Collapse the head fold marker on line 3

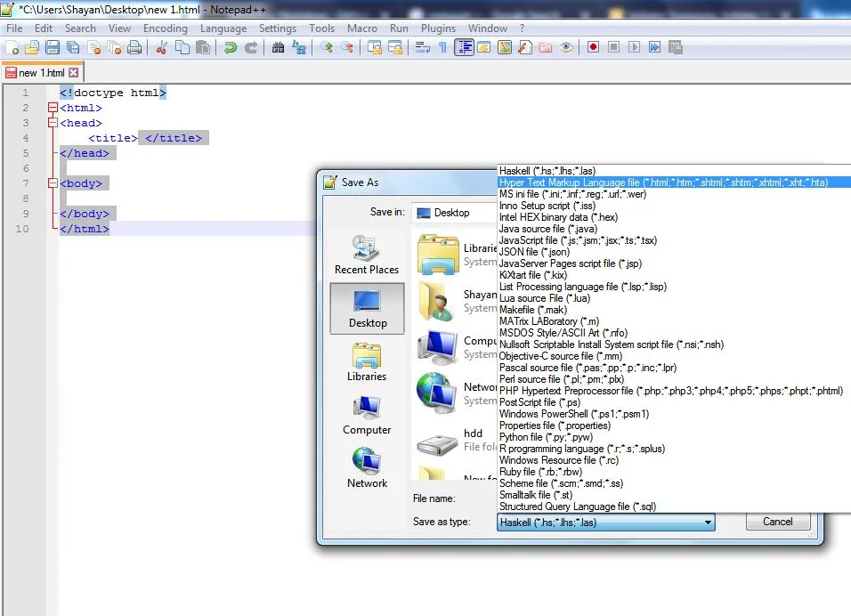point(53,123)
